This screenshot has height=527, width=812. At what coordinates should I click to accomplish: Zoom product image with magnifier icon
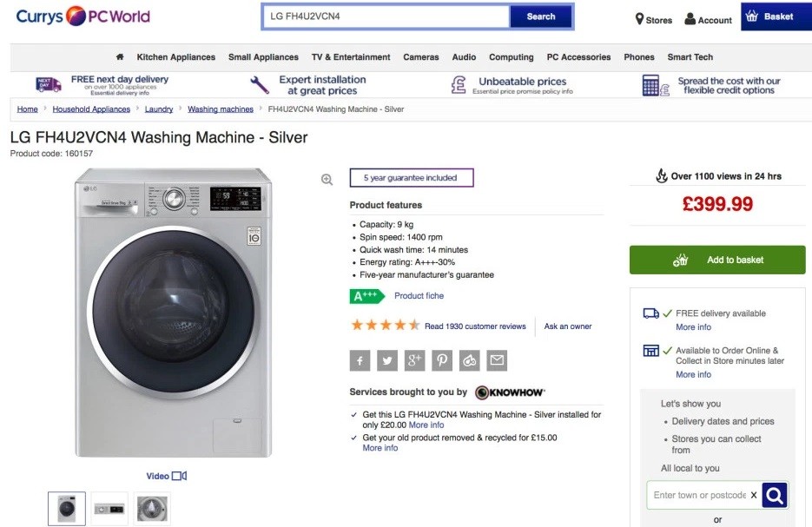[x=327, y=180]
